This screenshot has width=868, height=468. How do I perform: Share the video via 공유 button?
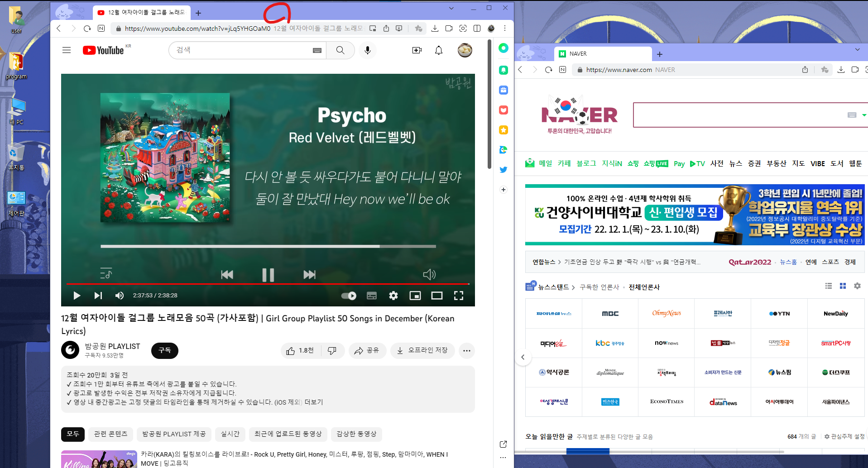click(x=367, y=351)
